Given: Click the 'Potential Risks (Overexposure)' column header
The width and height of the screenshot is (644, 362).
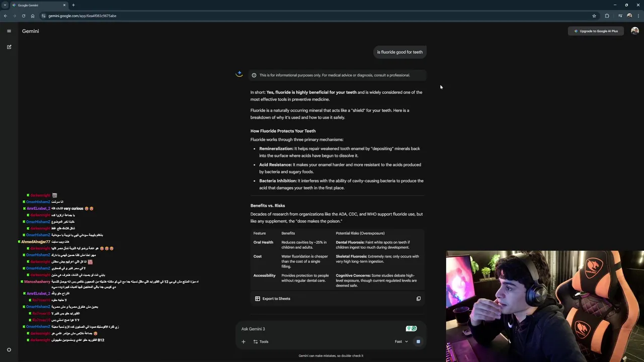Looking at the screenshot, I should point(360,233).
